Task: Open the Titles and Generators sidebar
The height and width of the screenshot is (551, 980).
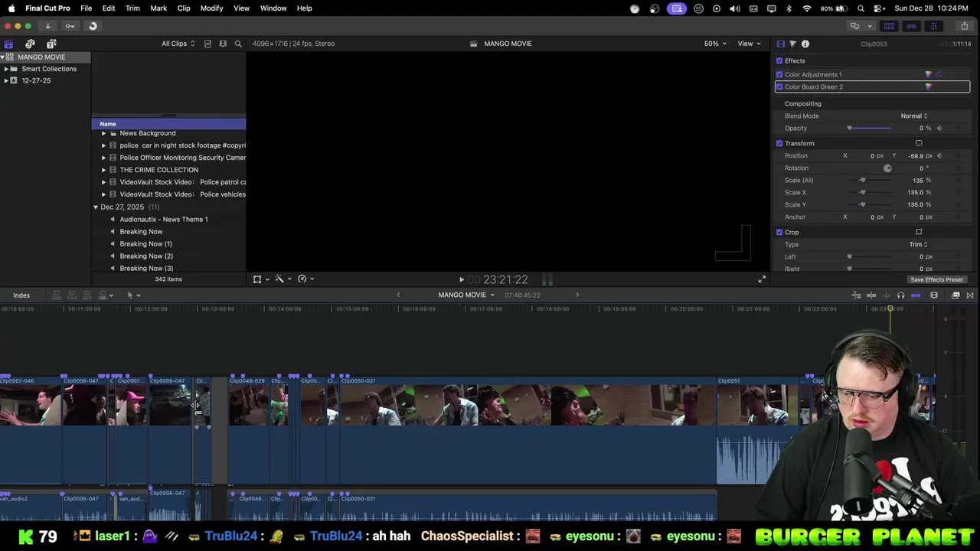Action: pyautogui.click(x=51, y=44)
